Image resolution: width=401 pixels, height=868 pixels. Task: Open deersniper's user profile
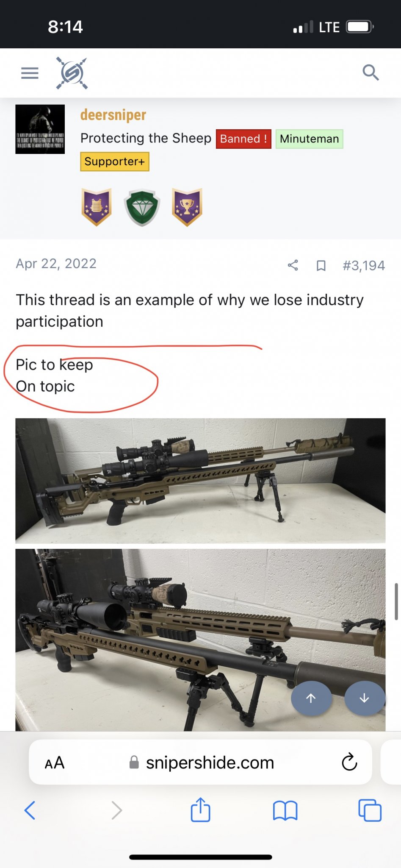[x=113, y=115]
